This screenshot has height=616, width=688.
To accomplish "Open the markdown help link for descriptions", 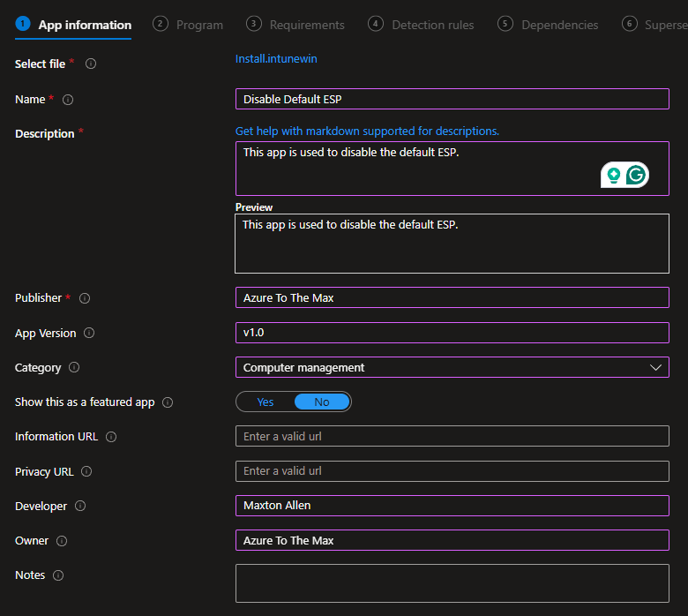I will click(367, 131).
